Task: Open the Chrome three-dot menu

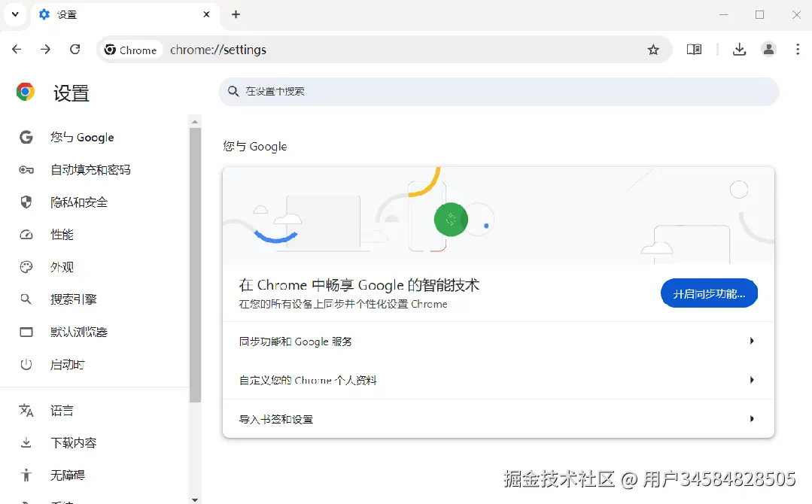Action: (798, 50)
